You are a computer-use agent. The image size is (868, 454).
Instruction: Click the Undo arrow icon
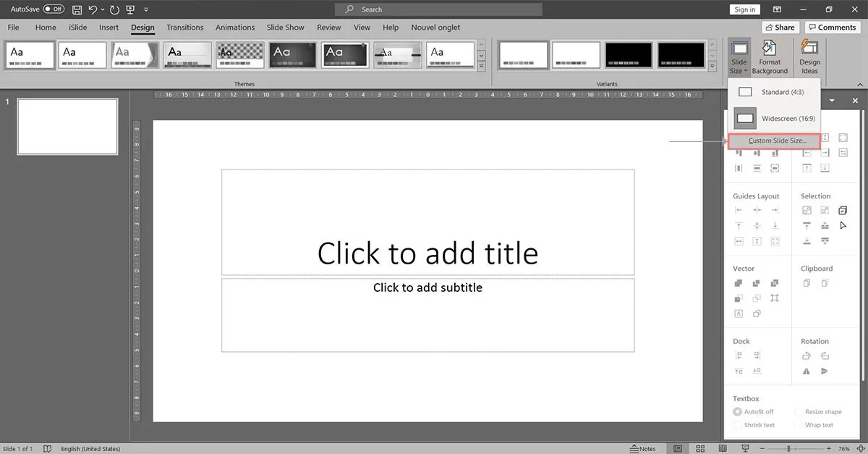93,9
